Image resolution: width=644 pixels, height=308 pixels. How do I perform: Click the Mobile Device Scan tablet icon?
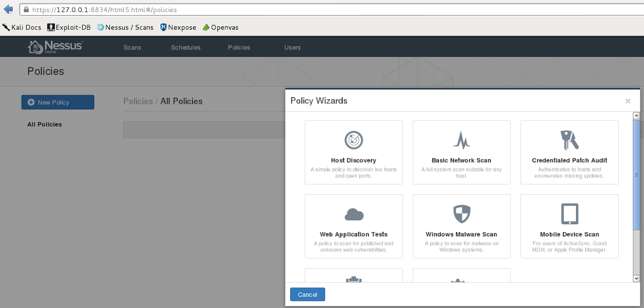coord(569,214)
